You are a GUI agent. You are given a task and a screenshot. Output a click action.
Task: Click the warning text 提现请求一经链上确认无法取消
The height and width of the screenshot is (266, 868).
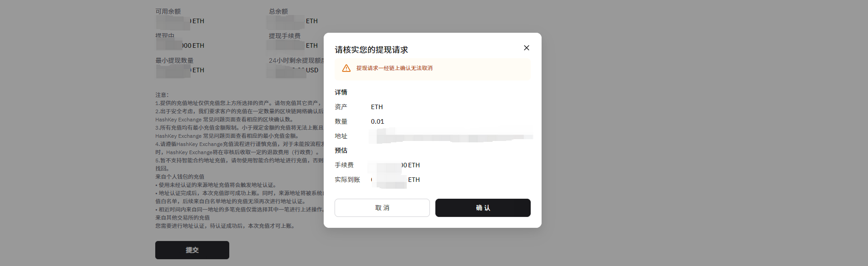[x=394, y=68]
